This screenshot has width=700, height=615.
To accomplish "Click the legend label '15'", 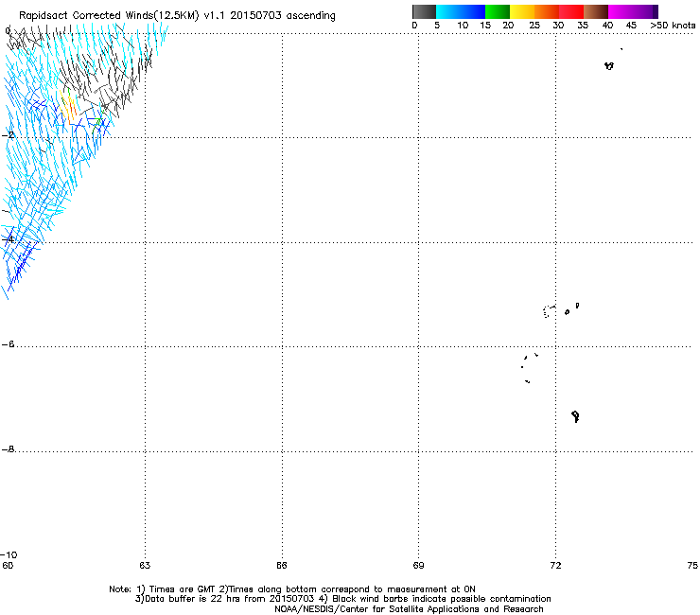I will (485, 26).
